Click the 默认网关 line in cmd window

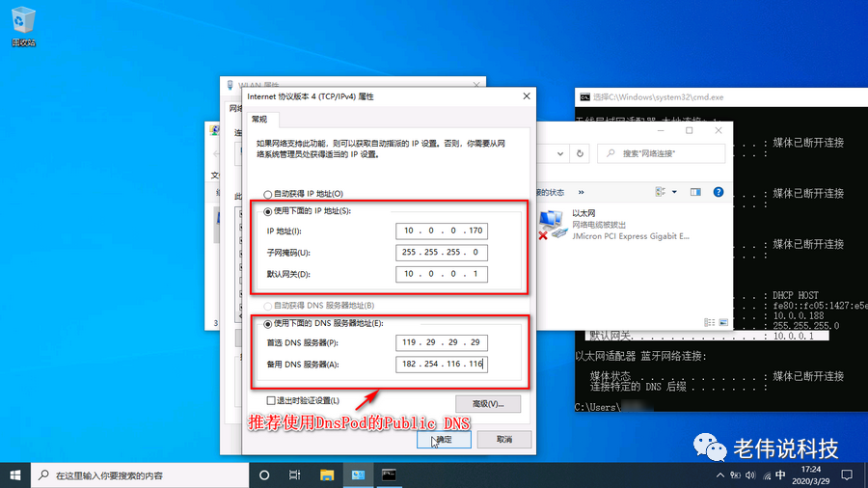point(707,336)
